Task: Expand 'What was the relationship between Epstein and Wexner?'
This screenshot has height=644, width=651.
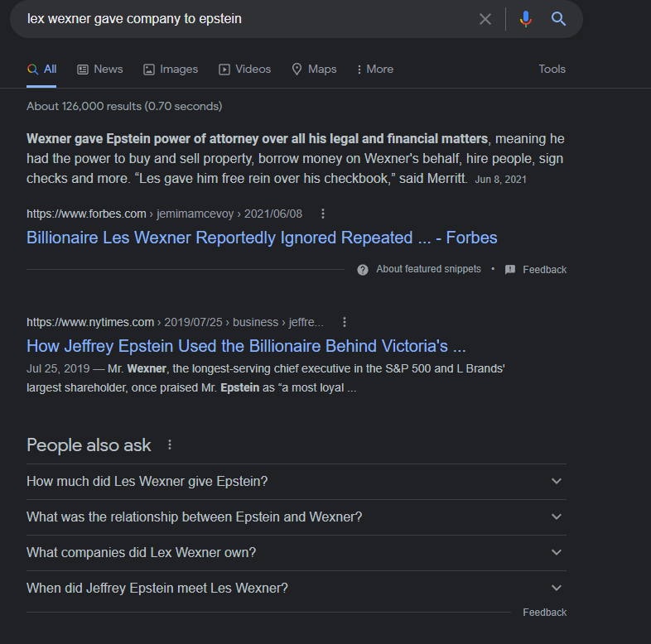Action: 297,517
